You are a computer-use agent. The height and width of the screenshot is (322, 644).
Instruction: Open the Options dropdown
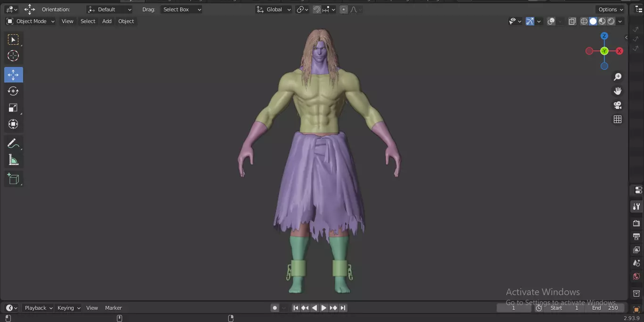[611, 9]
